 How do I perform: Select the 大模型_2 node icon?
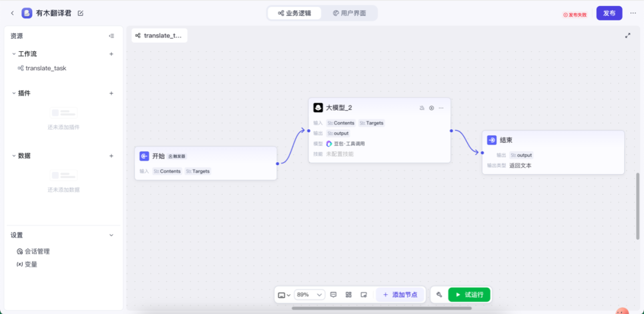pyautogui.click(x=318, y=108)
